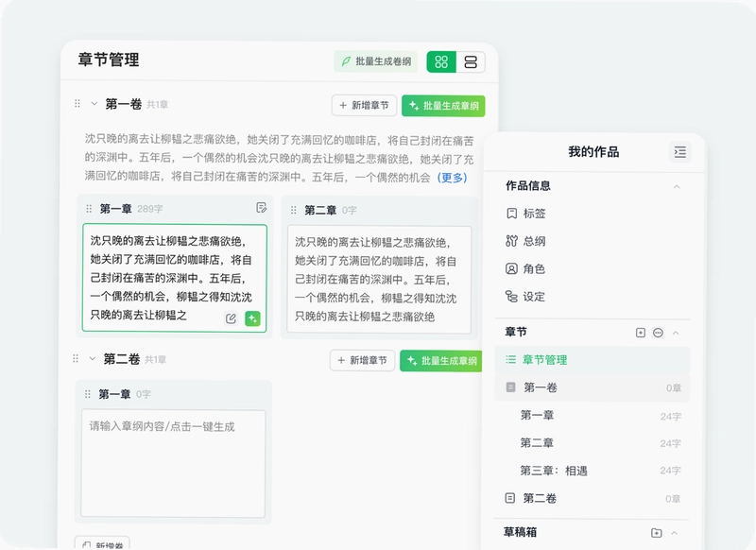Open 角色 in sidebar
Viewport: 756px width, 550px height.
tap(534, 269)
